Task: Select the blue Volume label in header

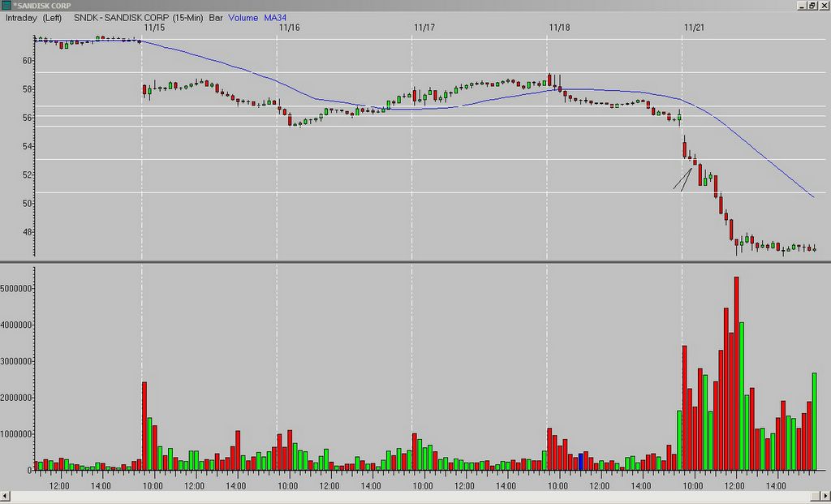Action: pyautogui.click(x=243, y=18)
